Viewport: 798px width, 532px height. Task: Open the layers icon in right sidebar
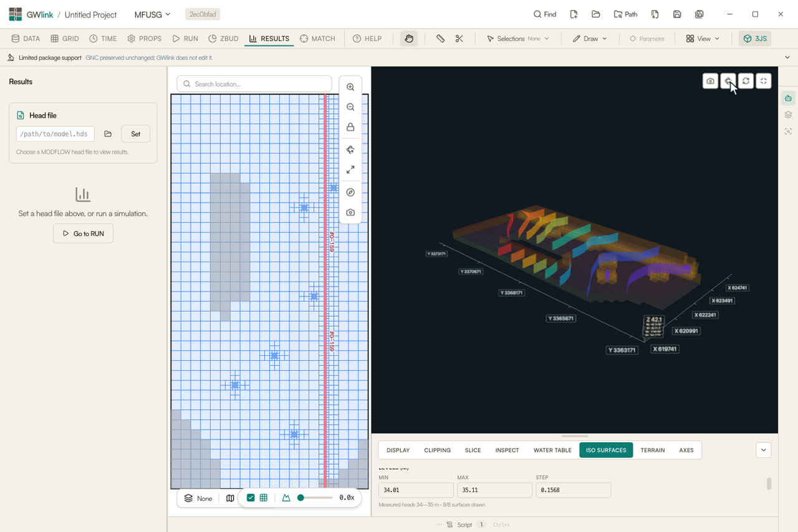click(x=789, y=115)
